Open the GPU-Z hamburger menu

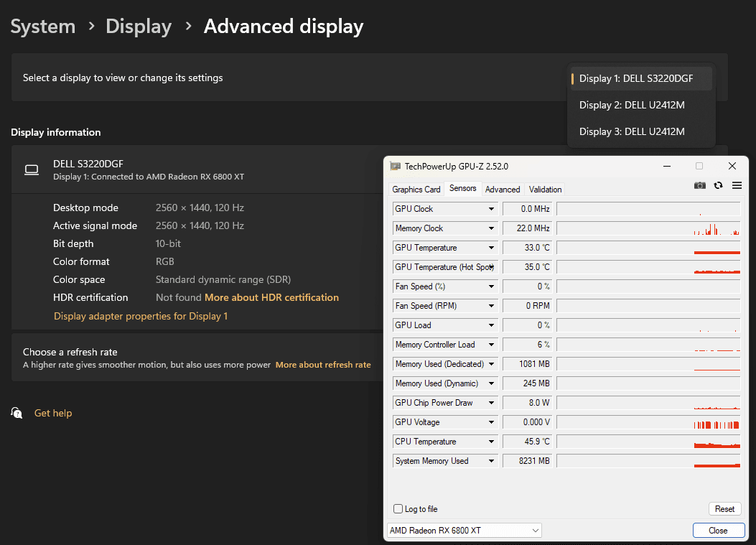click(737, 186)
